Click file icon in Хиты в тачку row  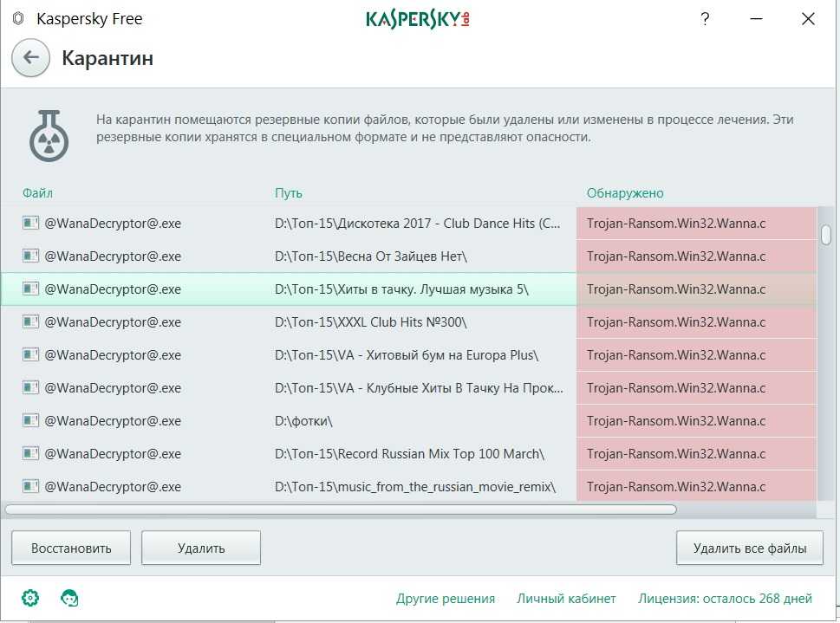(30, 289)
